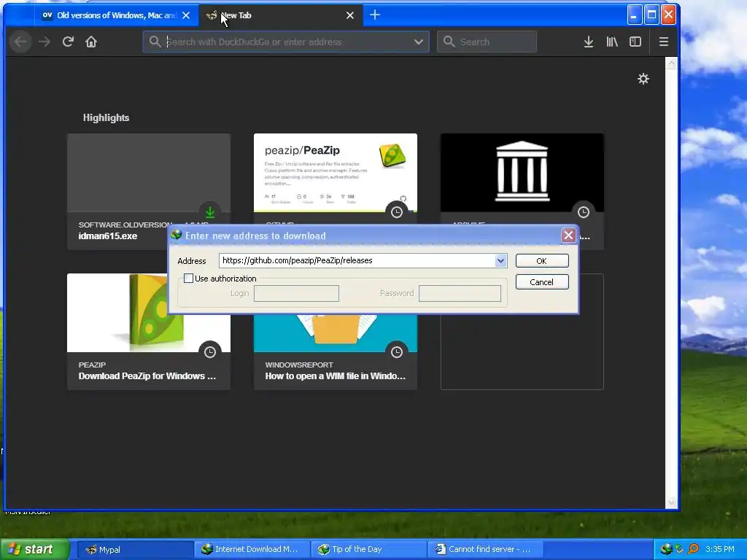The image size is (747, 560).
Task: Switch to Old versions of Windows tab
Action: coord(110,15)
